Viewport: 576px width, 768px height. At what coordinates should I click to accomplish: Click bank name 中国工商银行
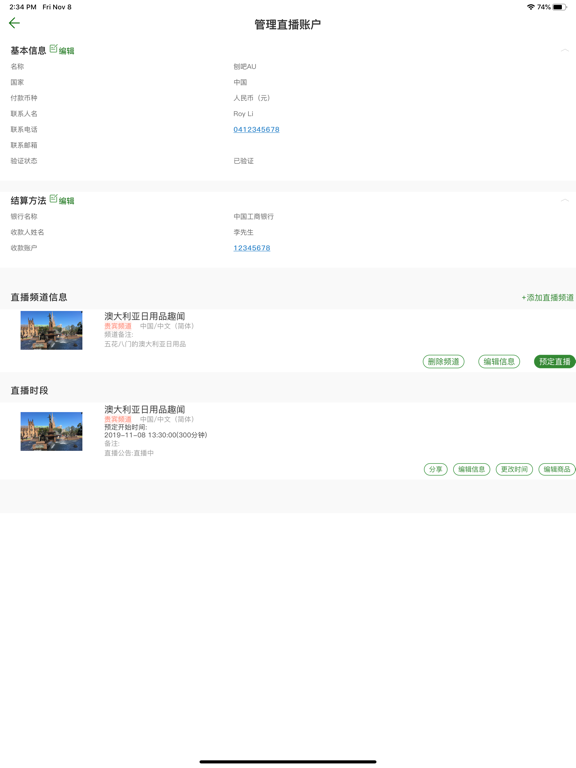point(254,216)
